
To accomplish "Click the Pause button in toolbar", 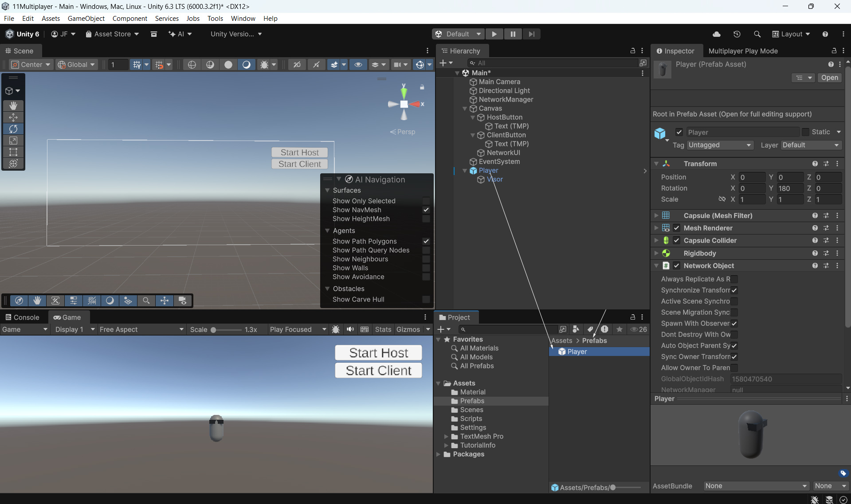I will [x=513, y=34].
